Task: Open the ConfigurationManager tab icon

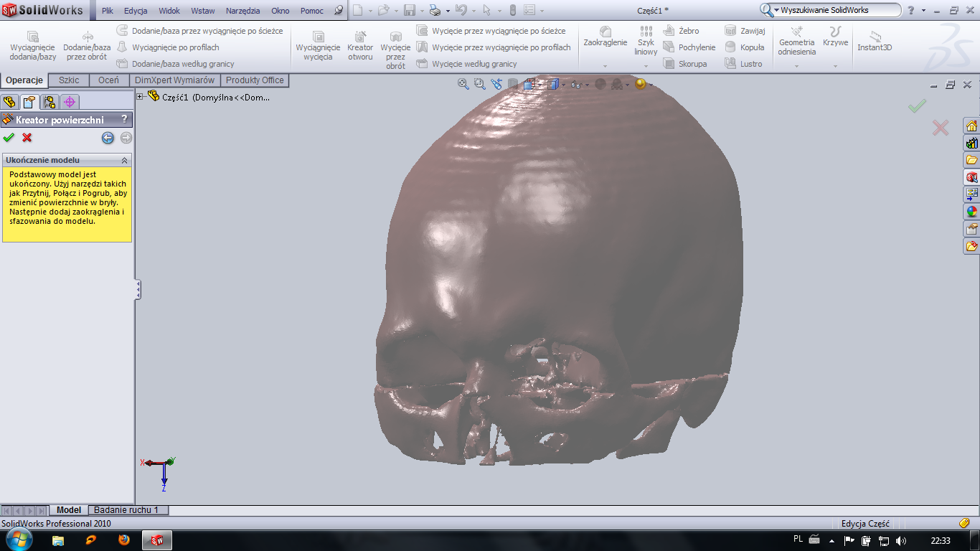Action: (x=49, y=102)
